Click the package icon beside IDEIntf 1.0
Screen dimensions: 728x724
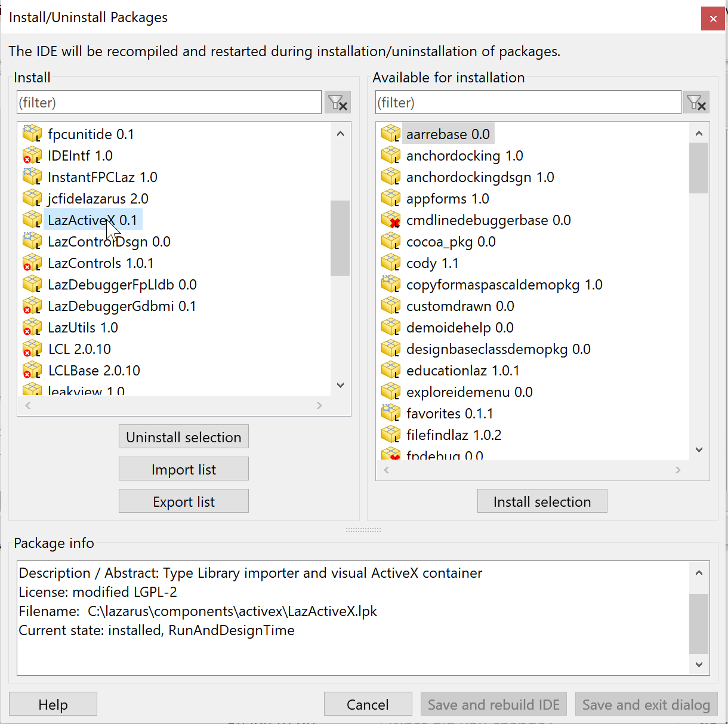coord(32,156)
